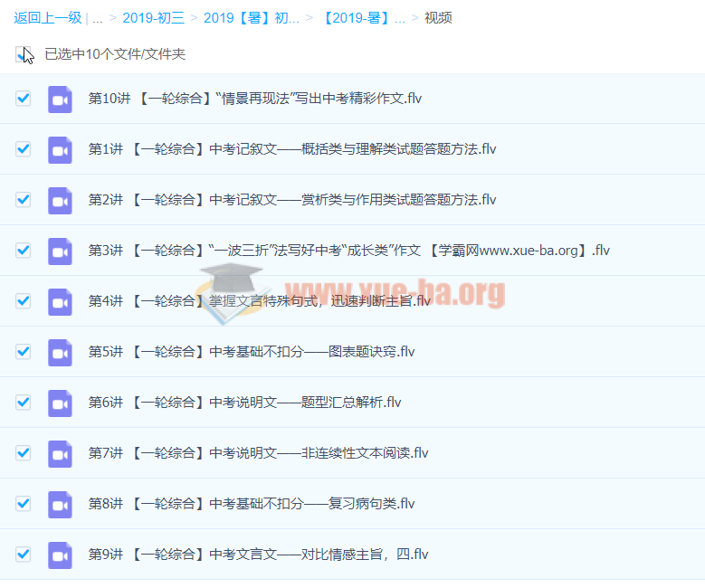The image size is (705, 588).
Task: Open 第6讲 题型汇总解析.flv file name
Action: click(244, 403)
